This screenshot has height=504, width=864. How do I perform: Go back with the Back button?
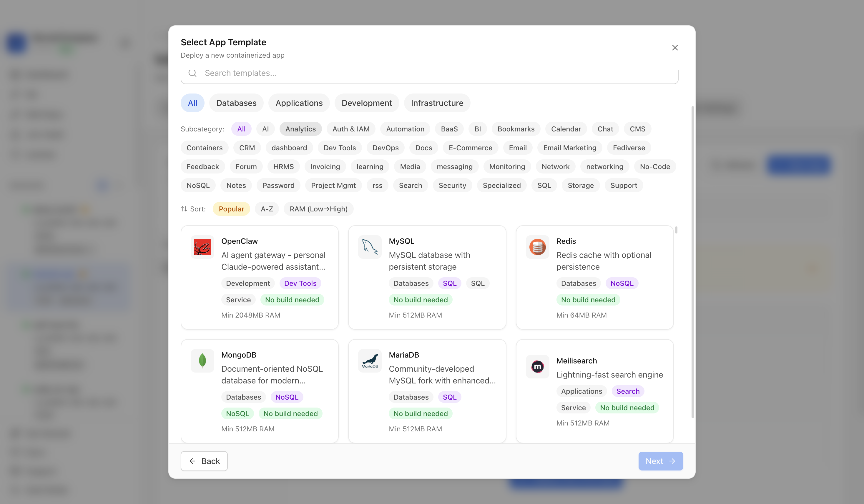click(204, 461)
